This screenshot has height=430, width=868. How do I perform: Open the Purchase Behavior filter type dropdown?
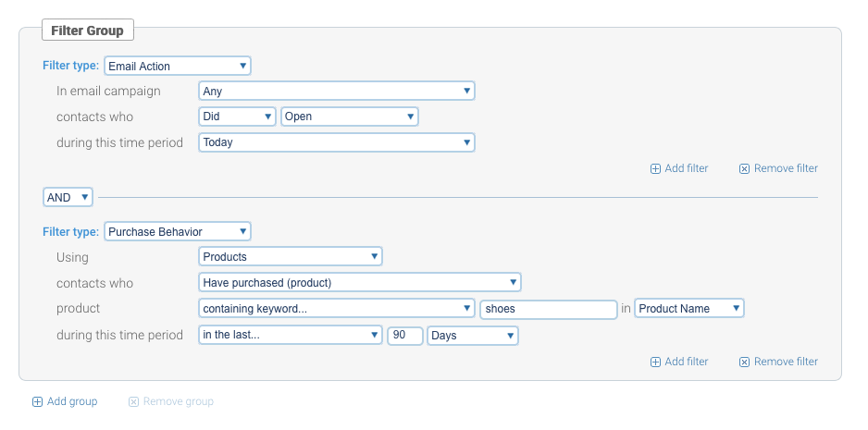tap(178, 231)
